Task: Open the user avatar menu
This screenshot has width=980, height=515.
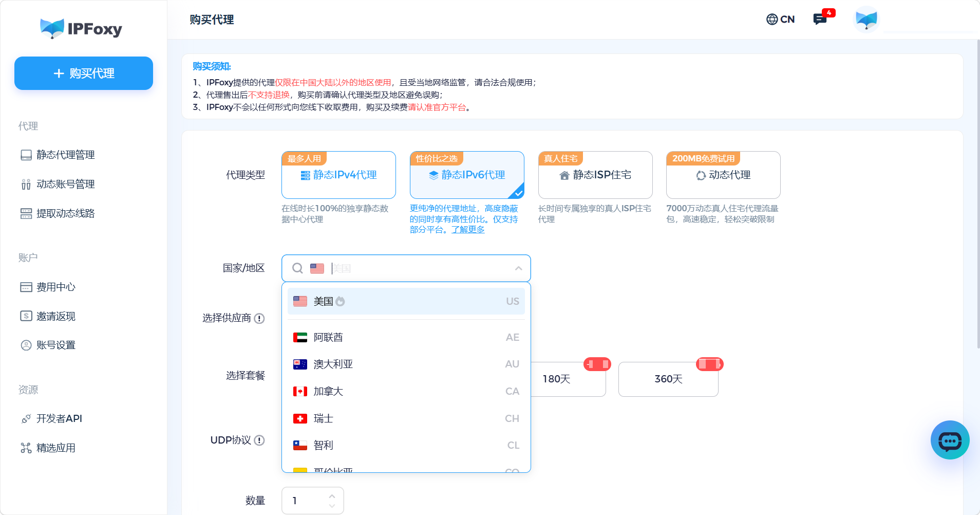Action: pos(866,20)
